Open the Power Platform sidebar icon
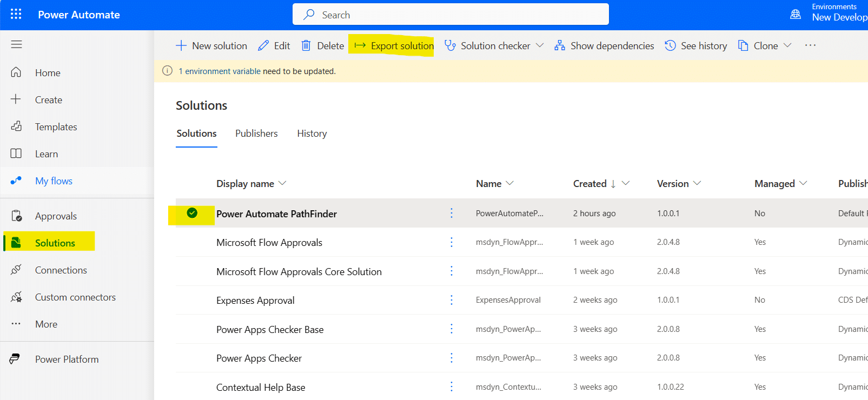The height and width of the screenshot is (400, 868). click(15, 359)
